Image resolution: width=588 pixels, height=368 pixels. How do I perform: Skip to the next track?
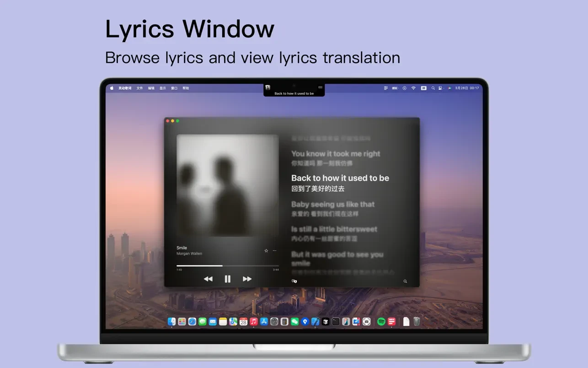coord(247,279)
